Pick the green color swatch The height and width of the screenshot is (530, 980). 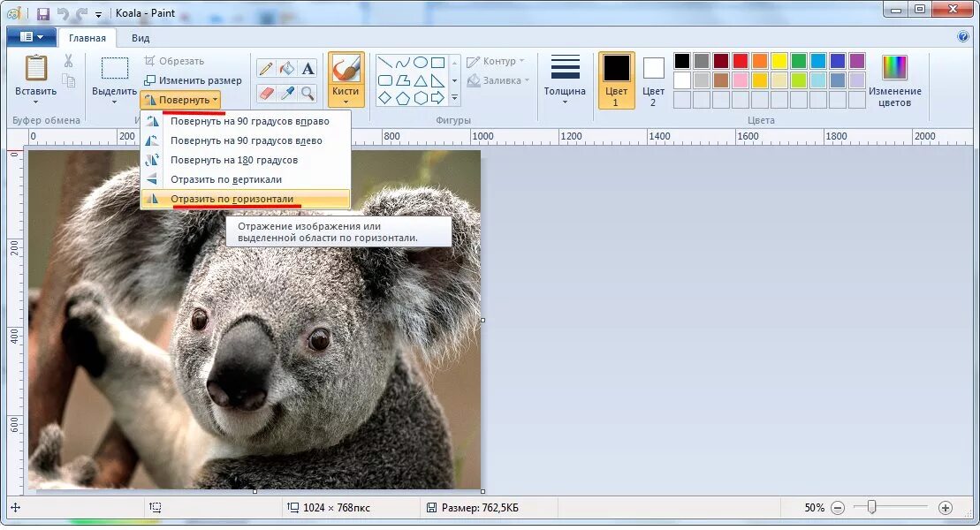(799, 61)
